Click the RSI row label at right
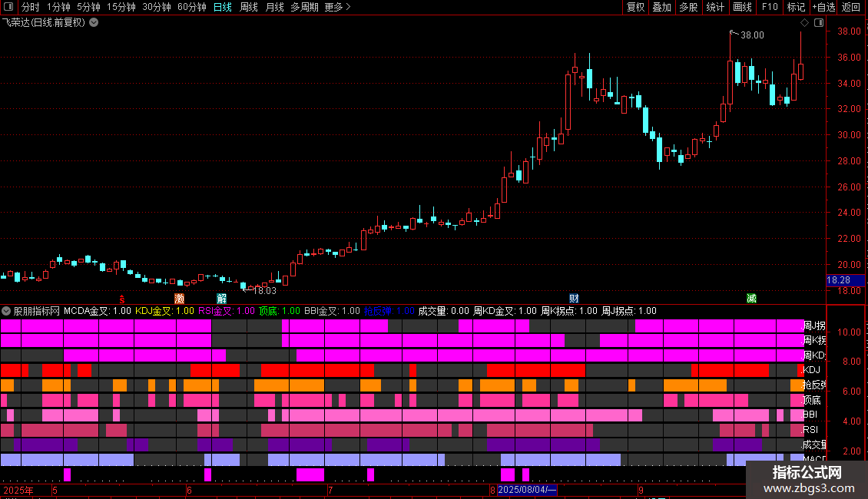This screenshot has height=499, width=868. click(810, 429)
